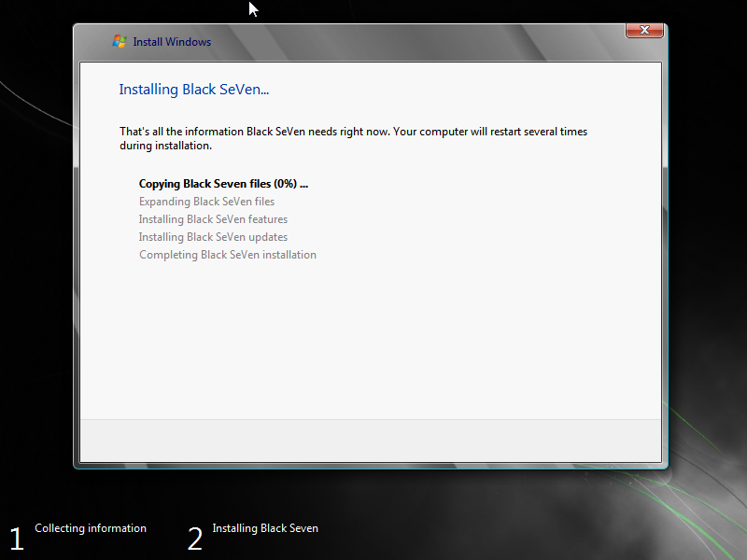
Task: Click the "Installing Black SeVen..." heading
Action: click(x=194, y=90)
